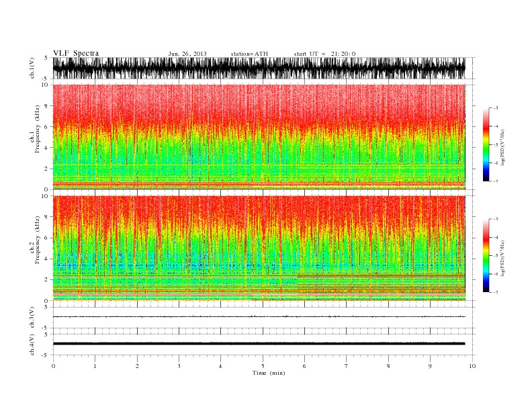Click time axis tick label "3"
The width and height of the screenshot is (532, 411).
coord(179,366)
